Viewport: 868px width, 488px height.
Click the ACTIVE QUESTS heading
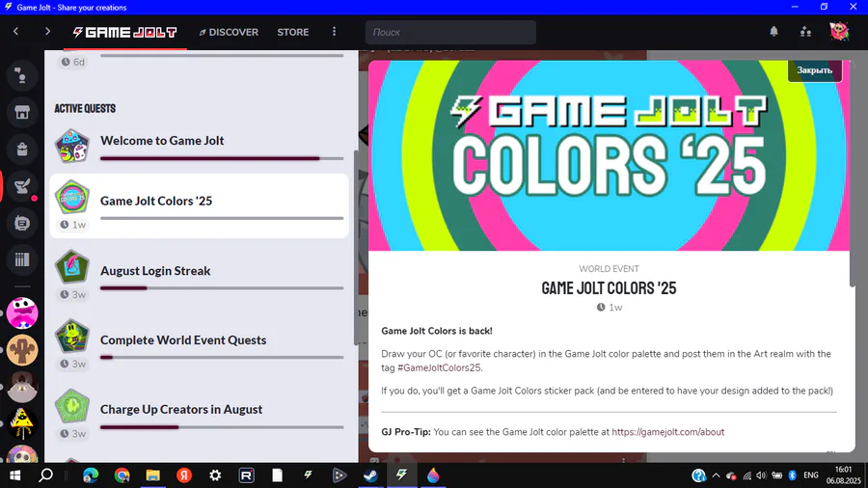(85, 108)
